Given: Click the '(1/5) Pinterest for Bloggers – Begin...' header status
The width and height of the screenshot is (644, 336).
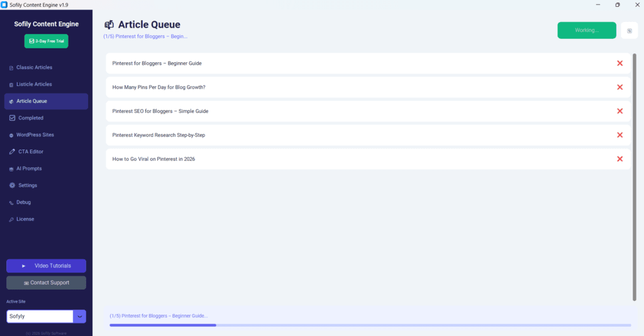Looking at the screenshot, I should (x=145, y=36).
